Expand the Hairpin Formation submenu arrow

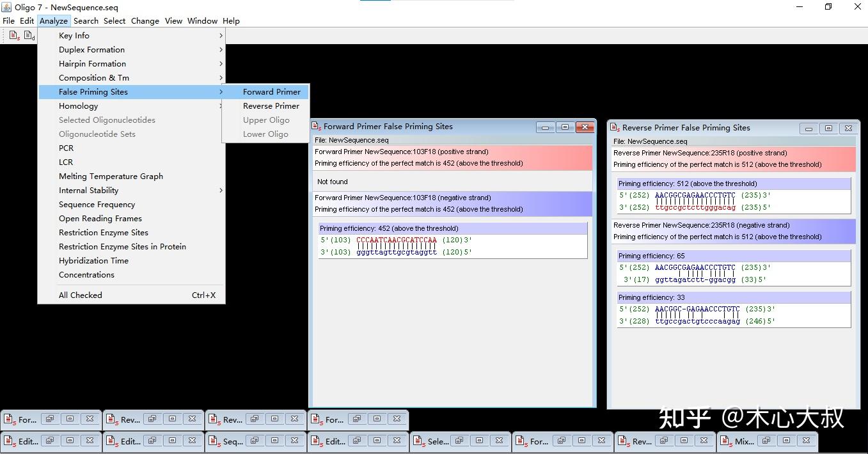point(221,64)
